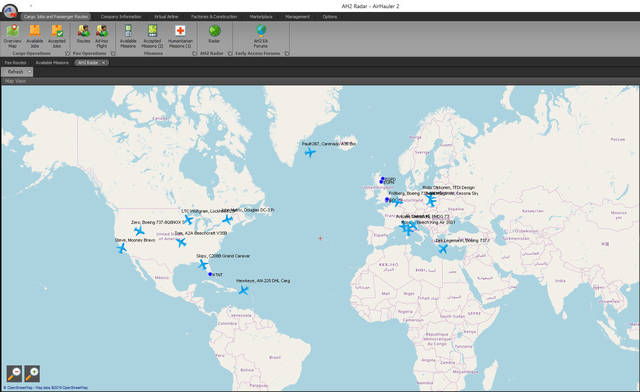Switch to Company Information ribbon tab
The width and height of the screenshot is (640, 392).
(x=121, y=17)
